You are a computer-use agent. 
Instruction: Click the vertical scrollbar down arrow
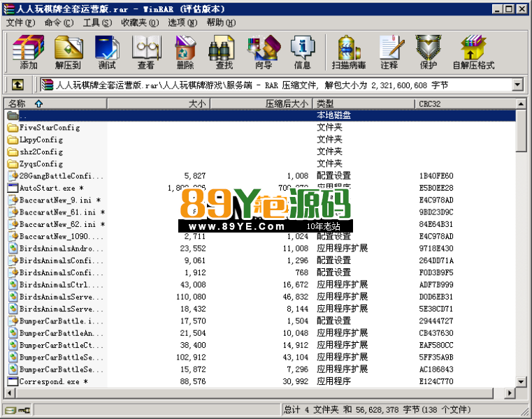522,382
